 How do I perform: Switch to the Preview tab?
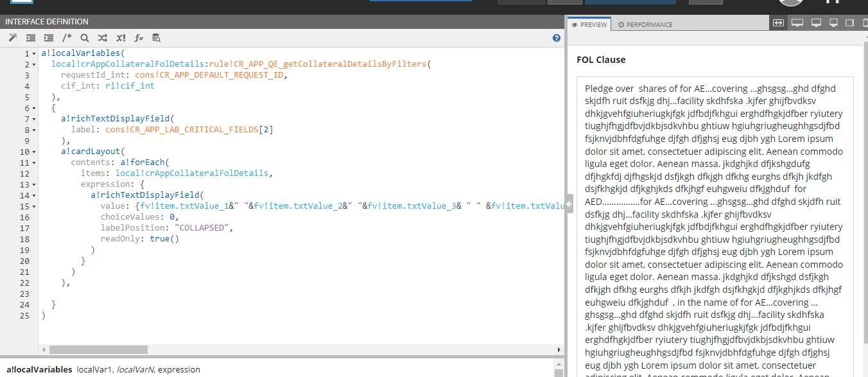click(x=589, y=24)
